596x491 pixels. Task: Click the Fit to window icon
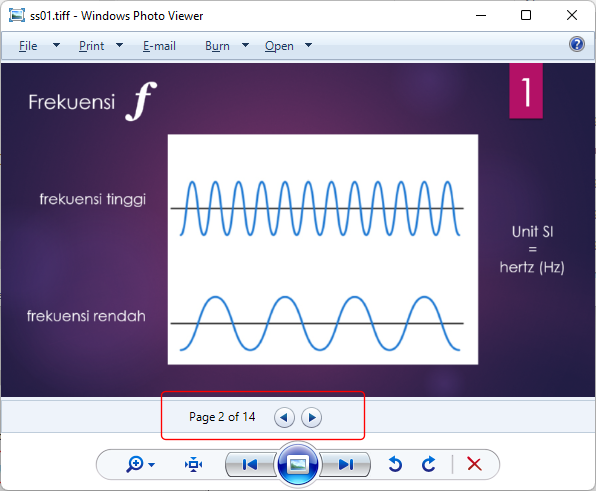(193, 464)
